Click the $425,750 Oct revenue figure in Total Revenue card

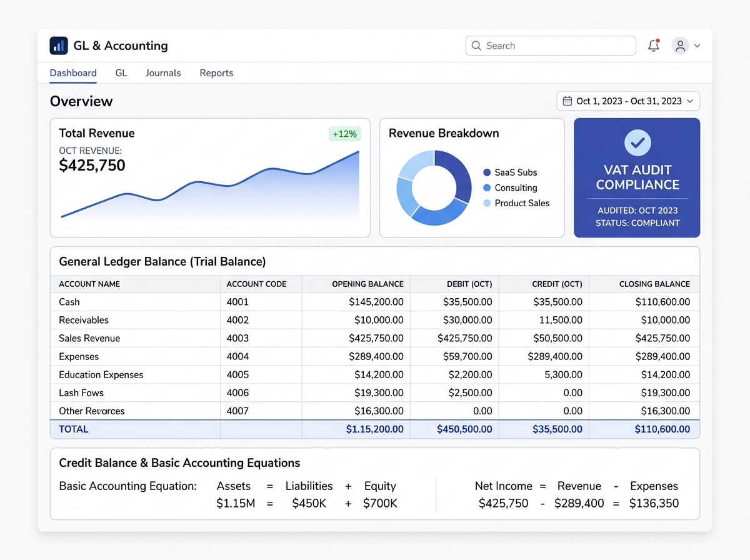tap(92, 165)
